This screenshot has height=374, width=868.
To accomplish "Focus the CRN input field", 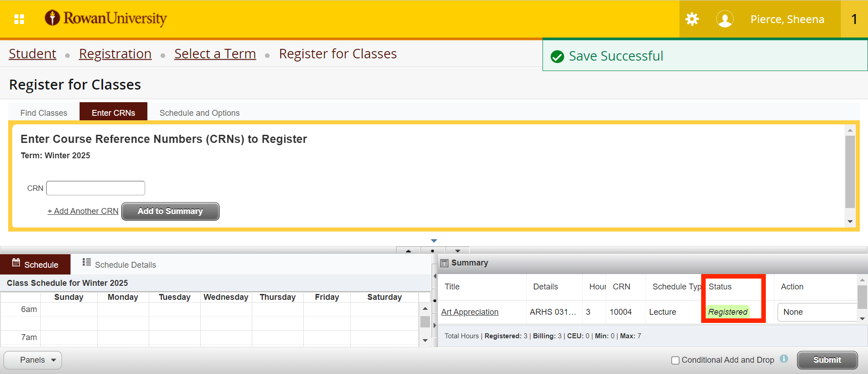I will tap(96, 188).
